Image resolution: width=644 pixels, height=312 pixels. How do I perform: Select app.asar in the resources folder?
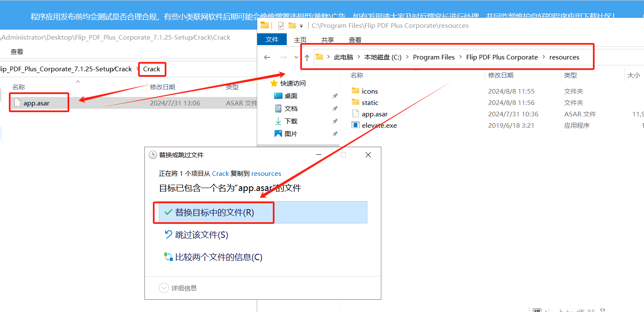[x=375, y=114]
